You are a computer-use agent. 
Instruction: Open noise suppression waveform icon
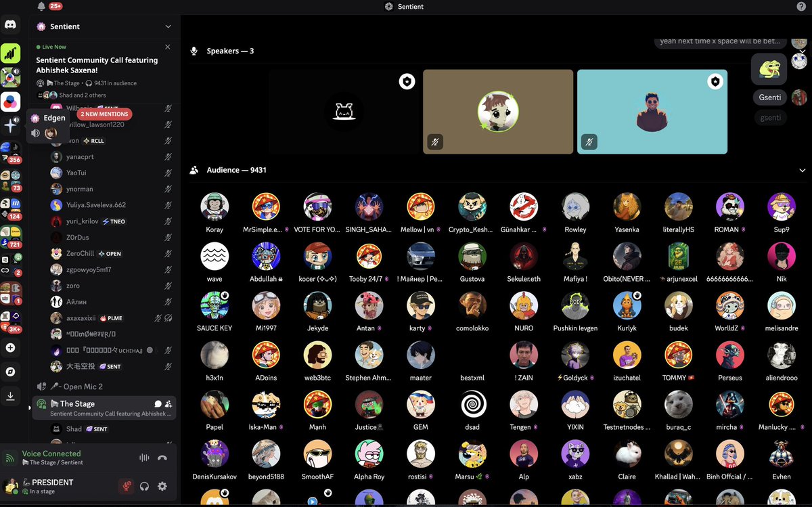click(144, 458)
